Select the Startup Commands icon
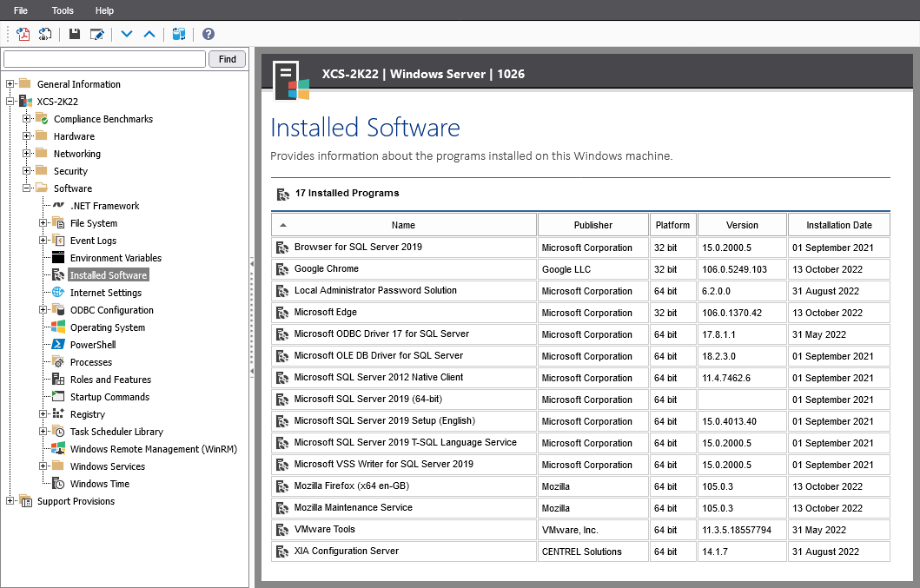The height and width of the screenshot is (588, 920). pos(58,397)
